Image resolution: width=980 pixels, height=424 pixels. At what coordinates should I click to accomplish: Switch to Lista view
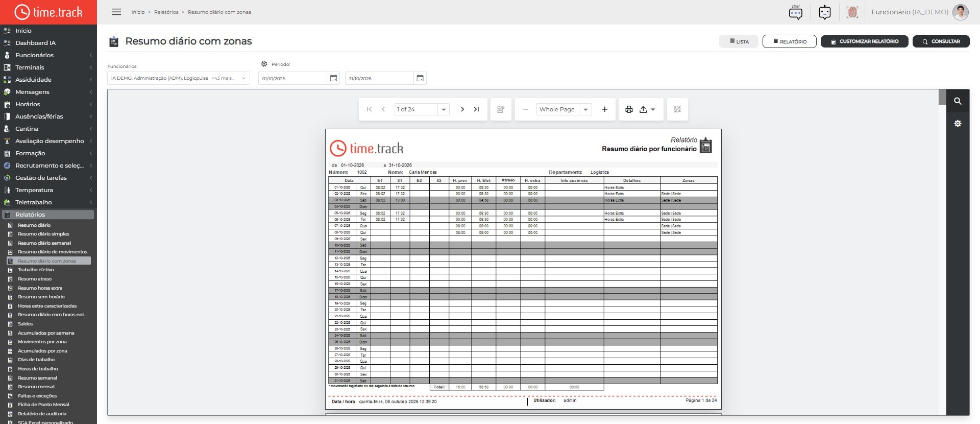point(739,41)
